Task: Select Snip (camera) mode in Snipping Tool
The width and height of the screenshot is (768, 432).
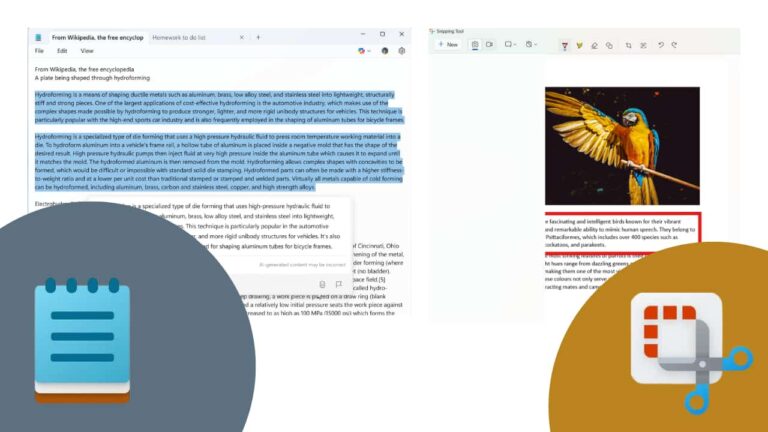Action: tap(475, 45)
